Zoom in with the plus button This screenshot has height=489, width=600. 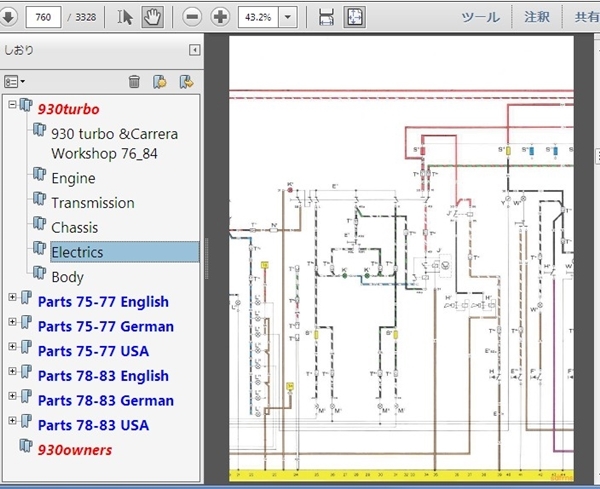[220, 17]
